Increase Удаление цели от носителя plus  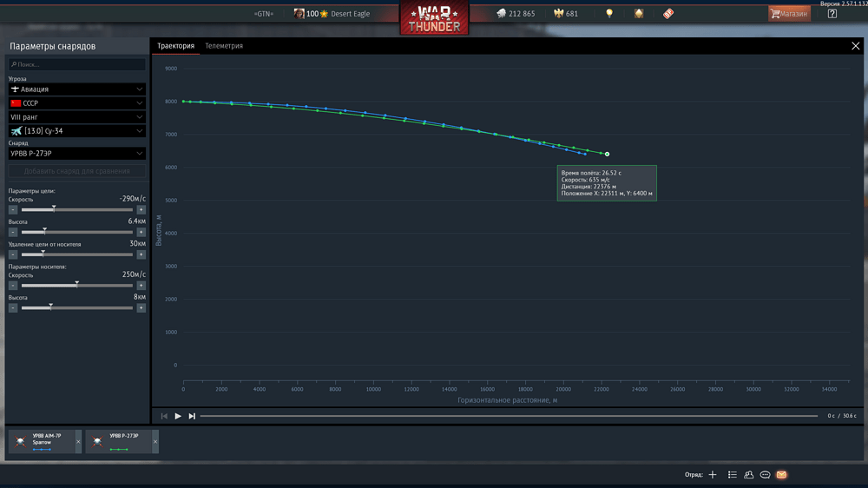tap(141, 254)
